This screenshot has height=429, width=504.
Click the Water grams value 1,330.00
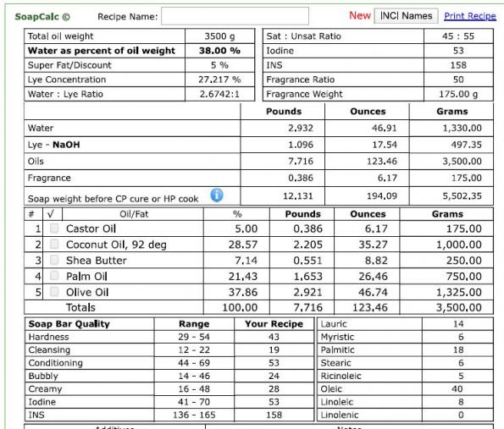[x=462, y=128]
